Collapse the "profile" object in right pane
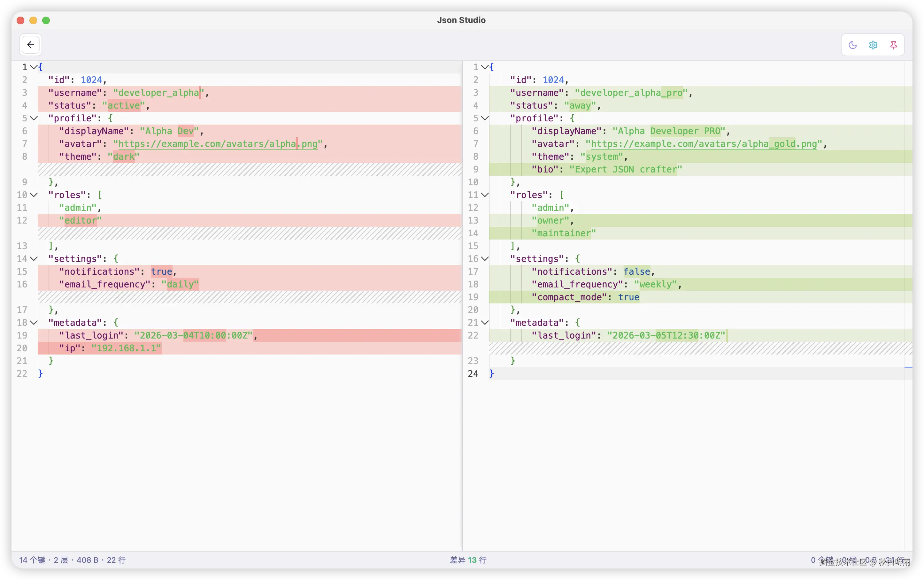The width and height of the screenshot is (924, 580). (x=485, y=118)
